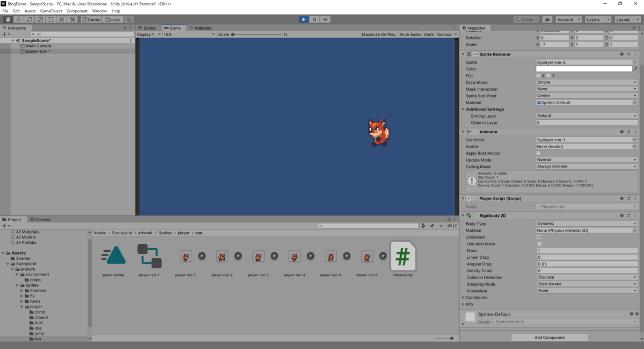Select the Scale tool
The width and height of the screenshot is (644, 349).
[40, 19]
